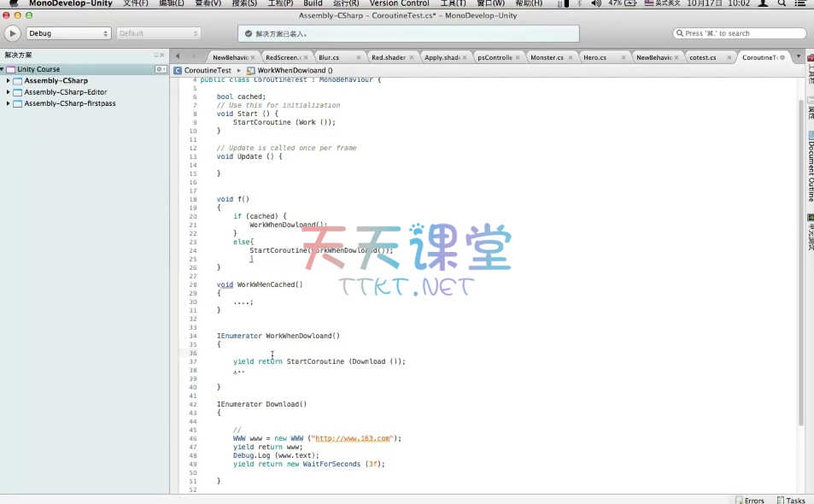Viewport: 814px width, 504px height.
Task: Open the Tasks pad in status bar
Action: [x=790, y=500]
